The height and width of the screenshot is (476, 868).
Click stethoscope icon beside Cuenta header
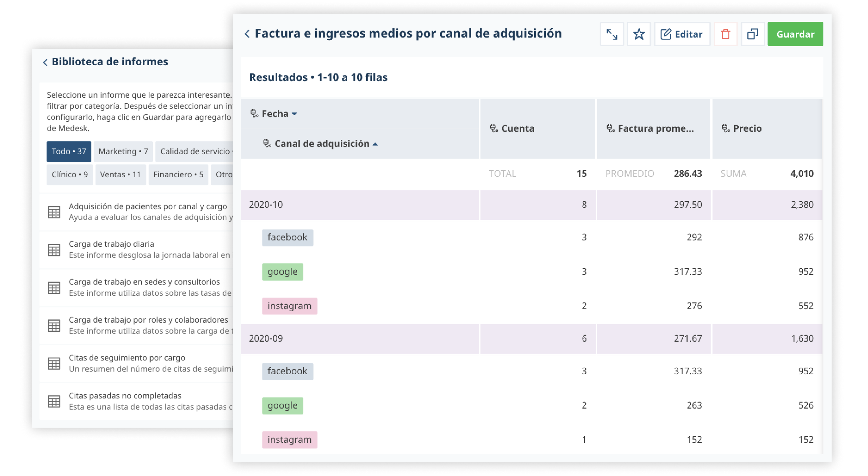point(494,128)
